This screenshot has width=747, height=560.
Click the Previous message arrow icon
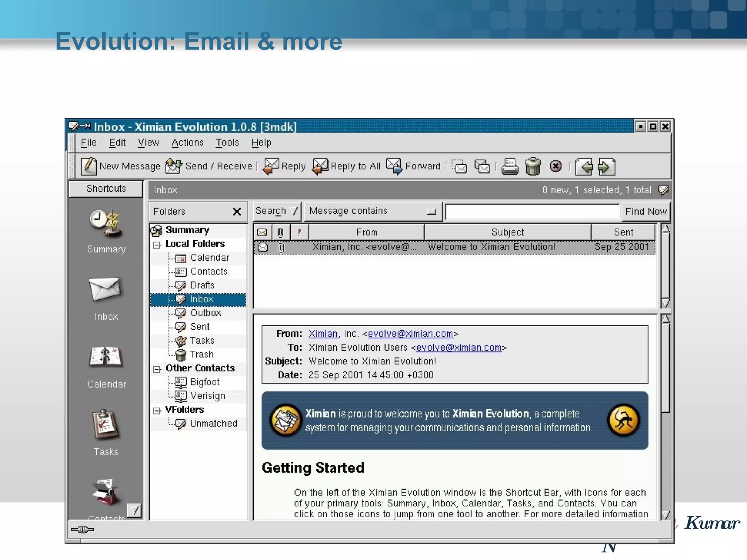[x=585, y=167]
